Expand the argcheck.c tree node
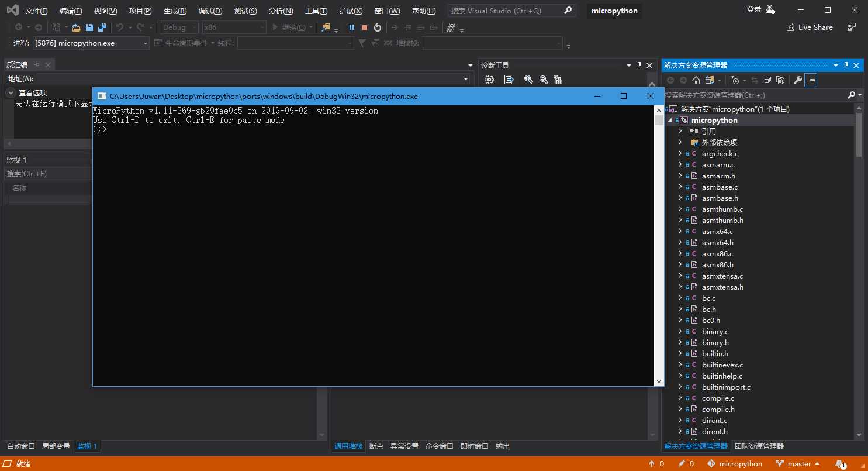The image size is (868, 471). coord(680,154)
